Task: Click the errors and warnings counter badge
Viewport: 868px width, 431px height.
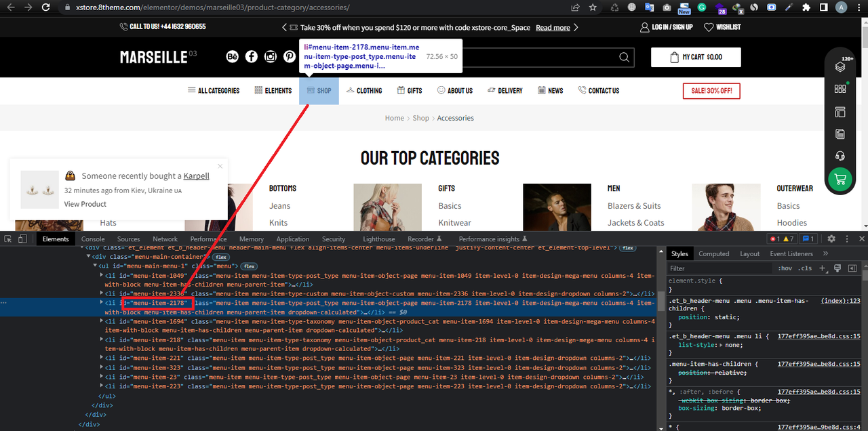Action: tap(781, 239)
